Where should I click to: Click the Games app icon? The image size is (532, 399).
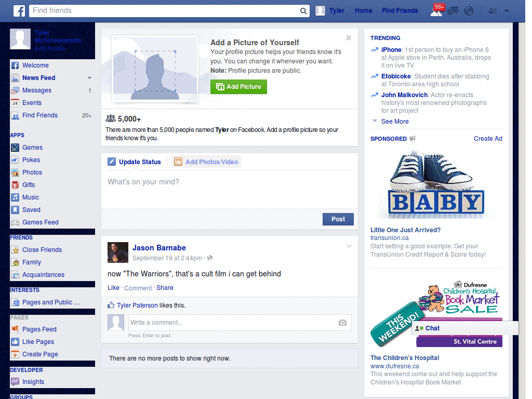(x=15, y=148)
